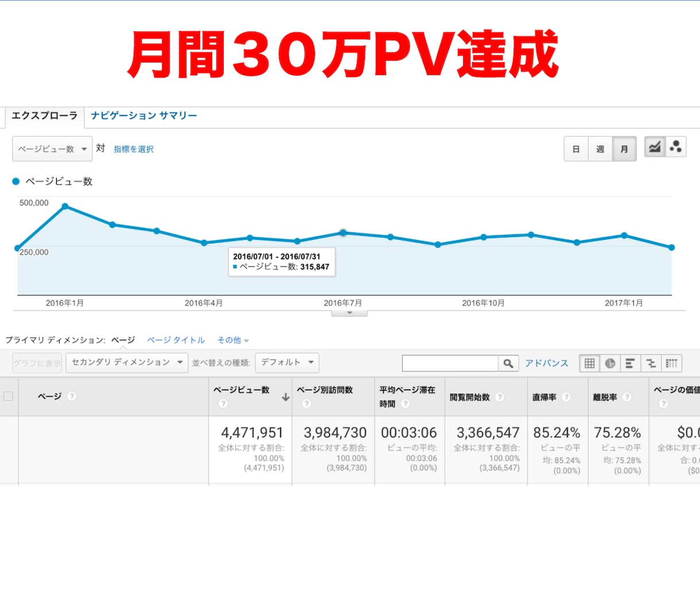Screen dimensions: 700x594
Task: Sort by 閲覧開始数 column header
Action: pyautogui.click(x=470, y=397)
